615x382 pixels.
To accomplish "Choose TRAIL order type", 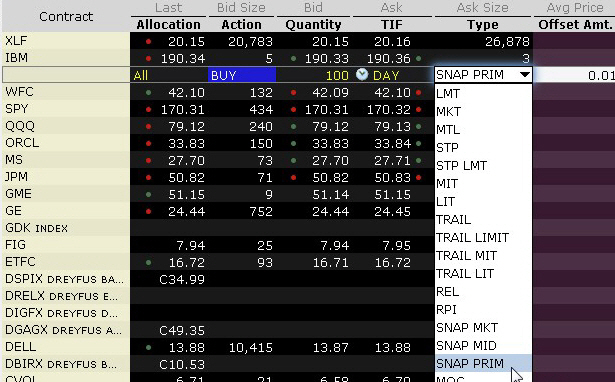I will click(483, 220).
